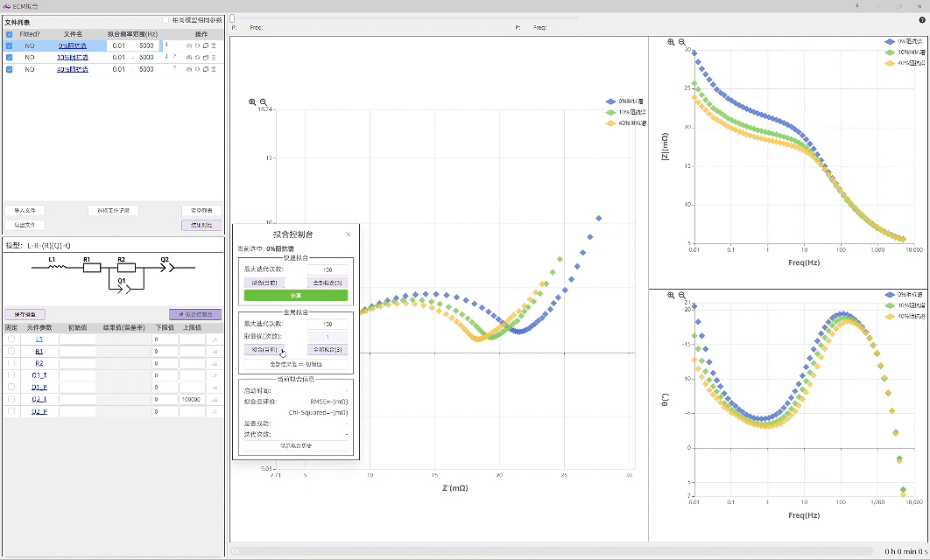Click the purple fitting console button below the circuit
The height and width of the screenshot is (560, 930).
pos(195,314)
